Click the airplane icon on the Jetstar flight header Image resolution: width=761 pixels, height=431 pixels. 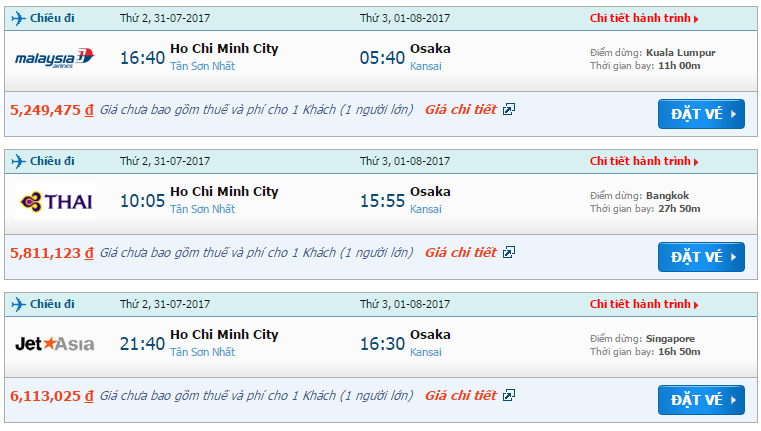17,303
